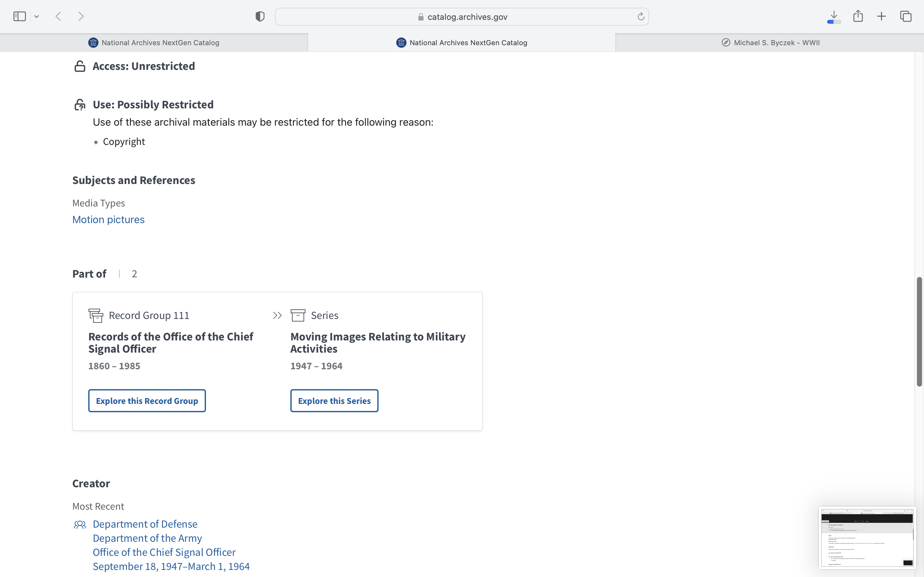924x577 pixels.
Task: Toggle the Safari sidebar icon
Action: (x=20, y=16)
